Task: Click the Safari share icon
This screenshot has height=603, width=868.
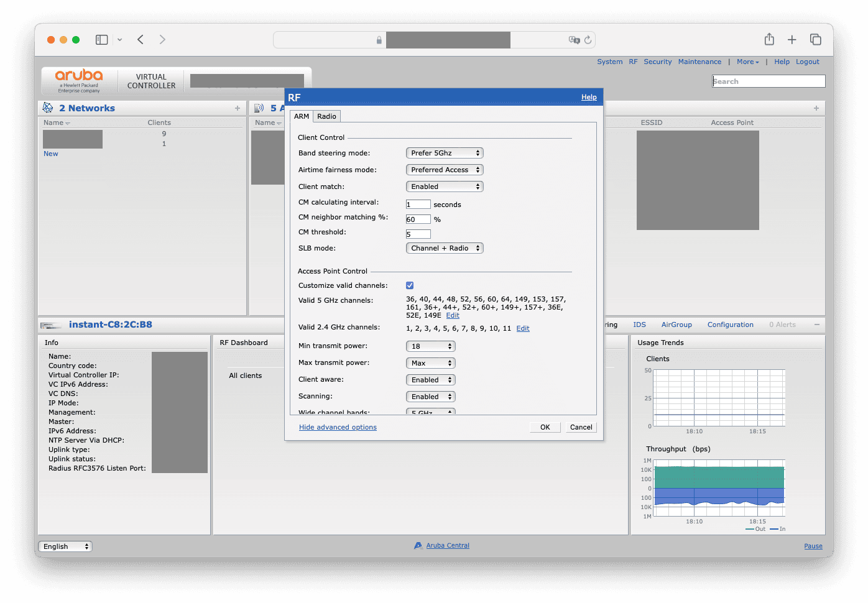Action: point(769,40)
